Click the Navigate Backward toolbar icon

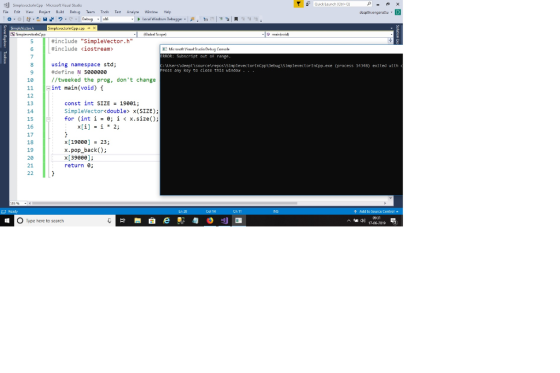pyautogui.click(x=9, y=19)
